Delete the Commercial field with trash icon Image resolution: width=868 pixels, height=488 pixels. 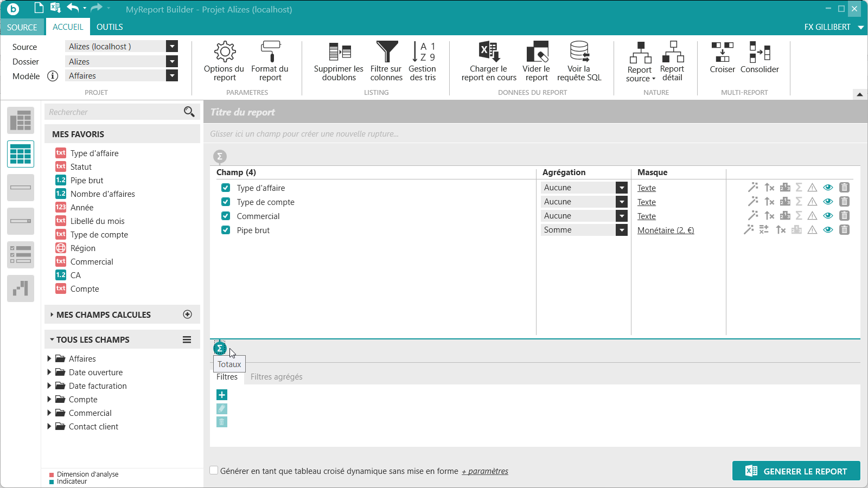pos(844,216)
